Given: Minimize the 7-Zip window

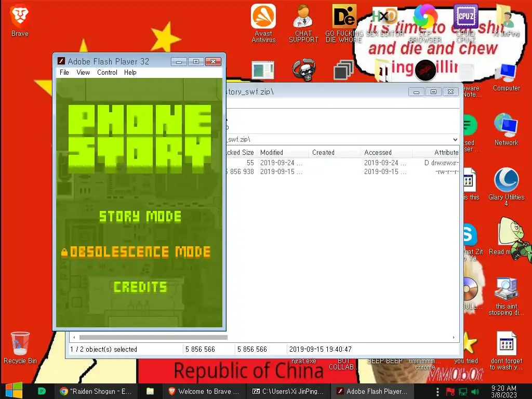Looking at the screenshot, I should (416, 91).
